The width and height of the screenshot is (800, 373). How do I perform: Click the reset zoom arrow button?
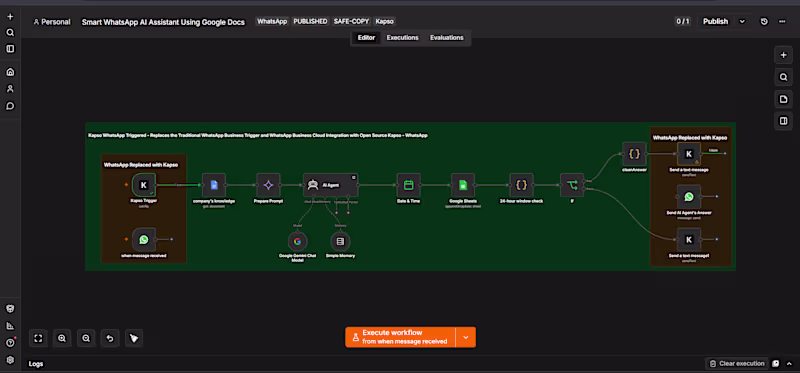[110, 338]
